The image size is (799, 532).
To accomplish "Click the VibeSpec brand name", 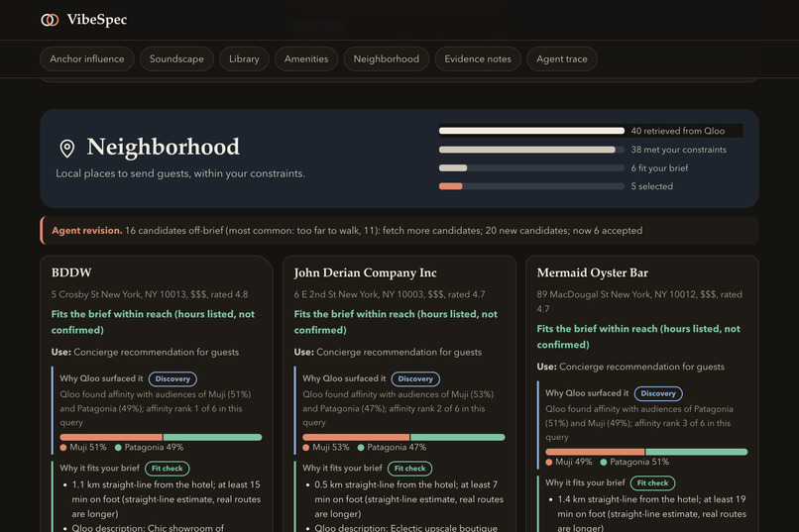I will click(x=97, y=20).
